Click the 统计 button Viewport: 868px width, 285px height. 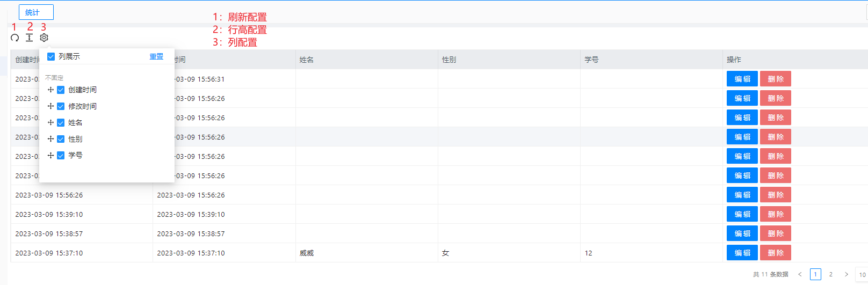point(36,12)
